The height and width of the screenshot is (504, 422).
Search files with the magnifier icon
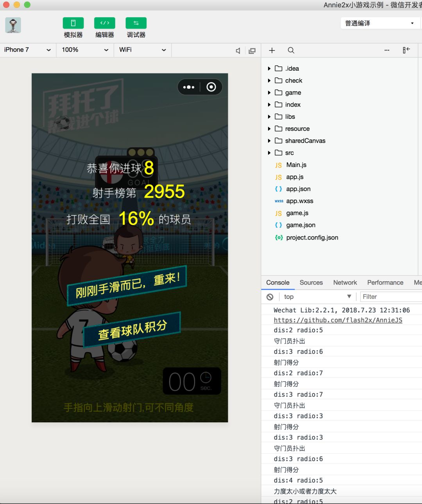[x=291, y=50]
